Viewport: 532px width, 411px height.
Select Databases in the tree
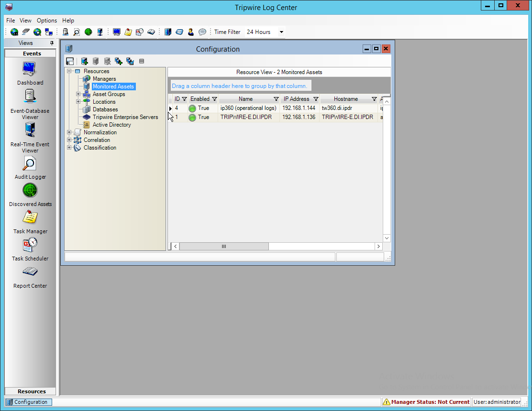coord(105,109)
